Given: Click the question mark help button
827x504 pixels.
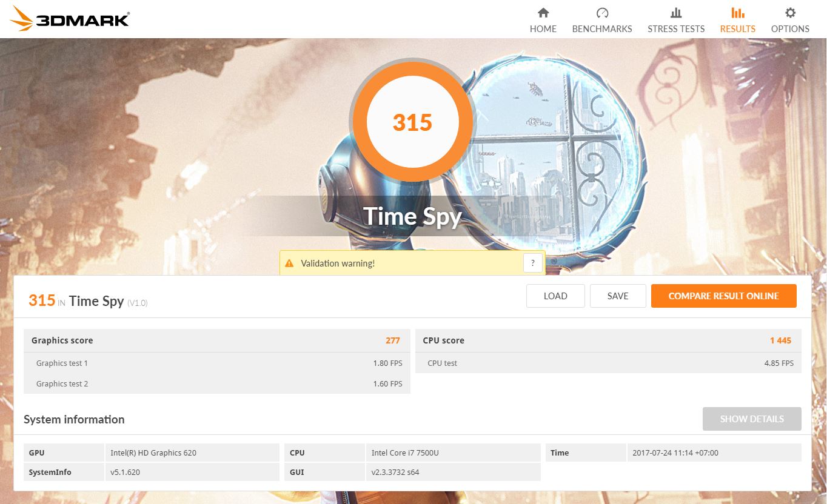Looking at the screenshot, I should [x=532, y=263].
